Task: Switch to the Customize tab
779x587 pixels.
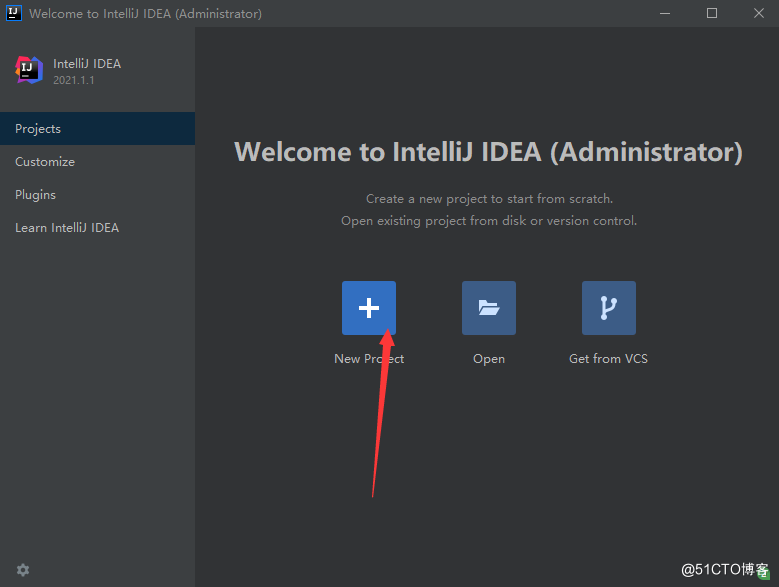Action: pyautogui.click(x=97, y=161)
